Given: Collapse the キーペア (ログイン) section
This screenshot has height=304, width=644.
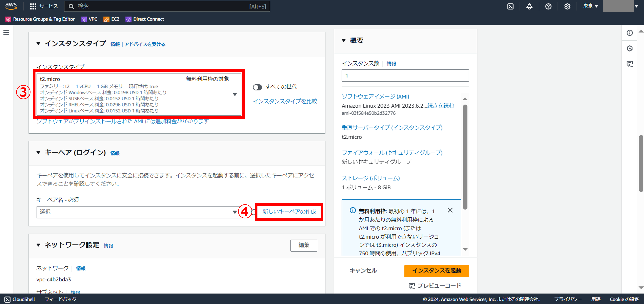Looking at the screenshot, I should tap(38, 153).
